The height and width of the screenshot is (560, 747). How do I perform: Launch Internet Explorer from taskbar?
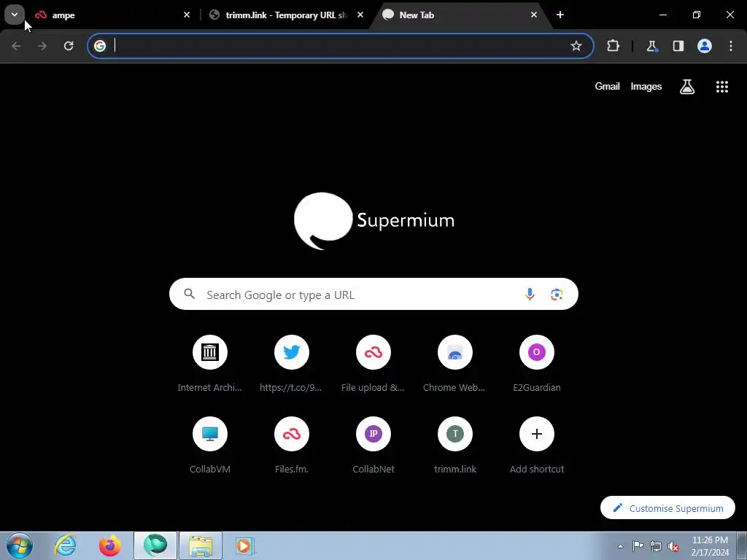pos(65,545)
